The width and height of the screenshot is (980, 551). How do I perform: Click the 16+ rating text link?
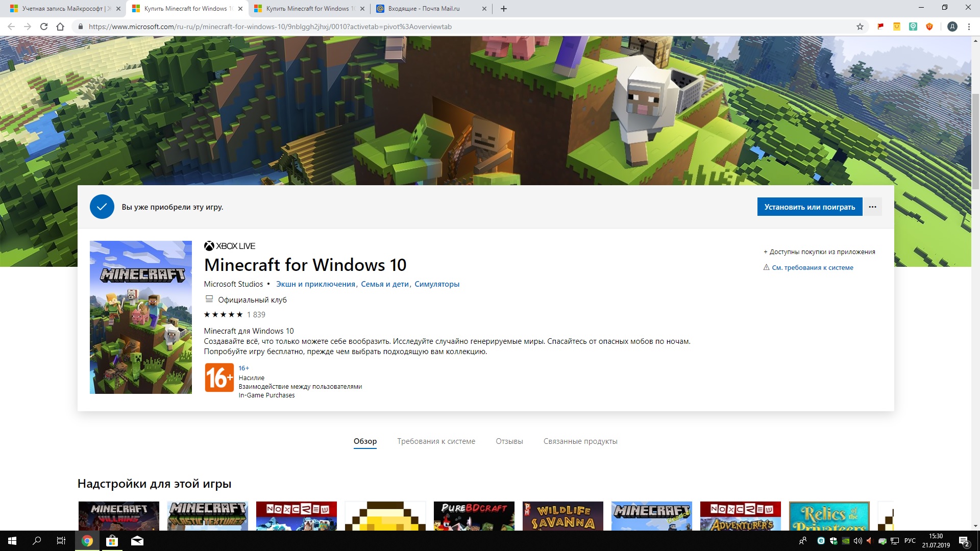(244, 368)
